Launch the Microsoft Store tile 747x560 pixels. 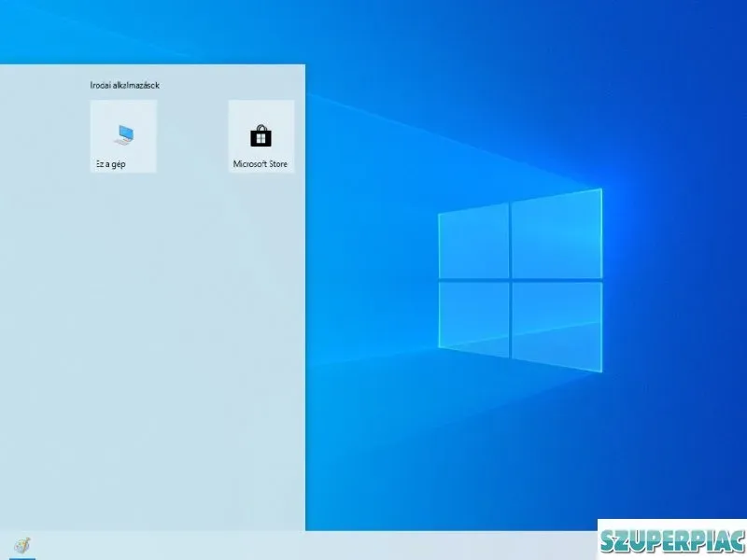click(261, 136)
